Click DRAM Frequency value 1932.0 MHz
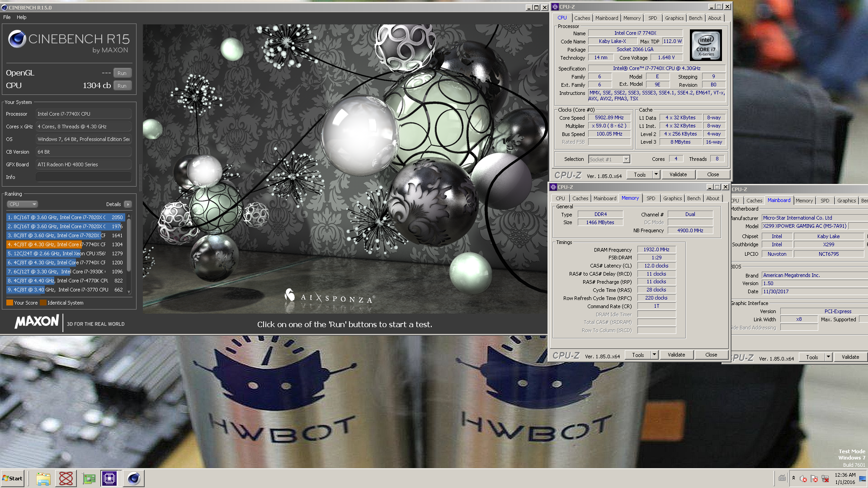 pos(656,249)
